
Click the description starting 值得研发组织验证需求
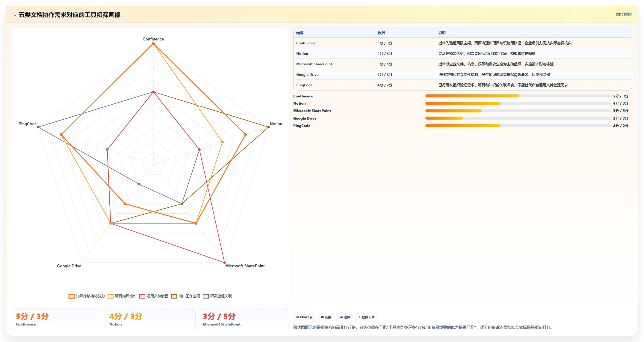503,85
